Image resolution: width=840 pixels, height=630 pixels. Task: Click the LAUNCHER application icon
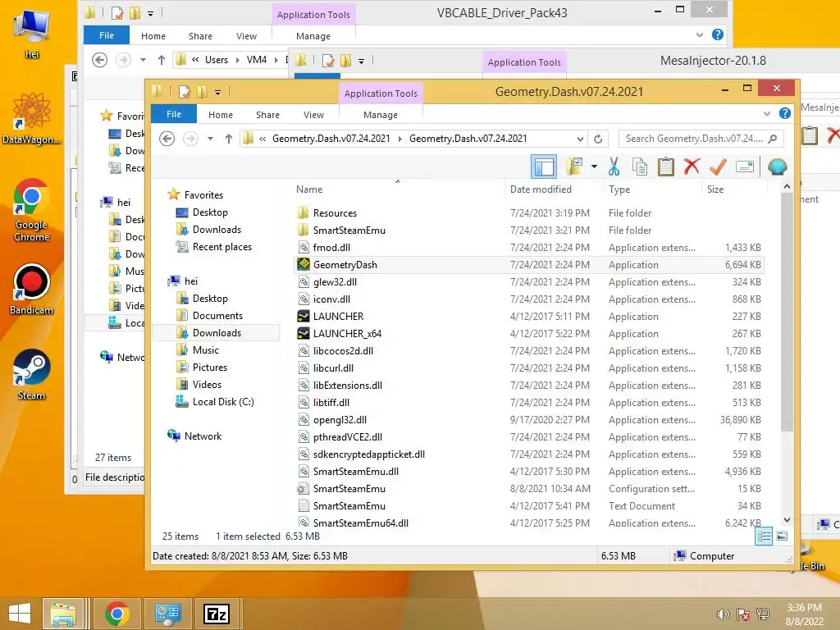(x=304, y=316)
